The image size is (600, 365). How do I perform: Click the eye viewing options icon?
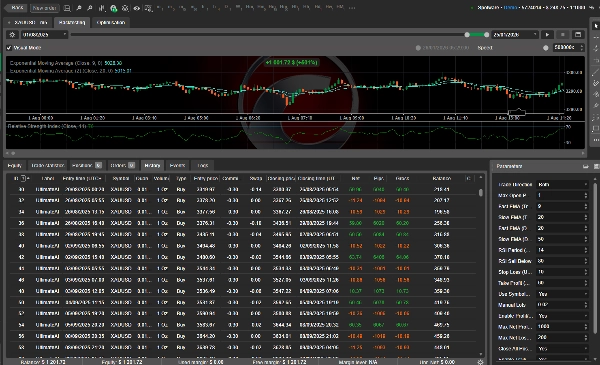(x=137, y=8)
